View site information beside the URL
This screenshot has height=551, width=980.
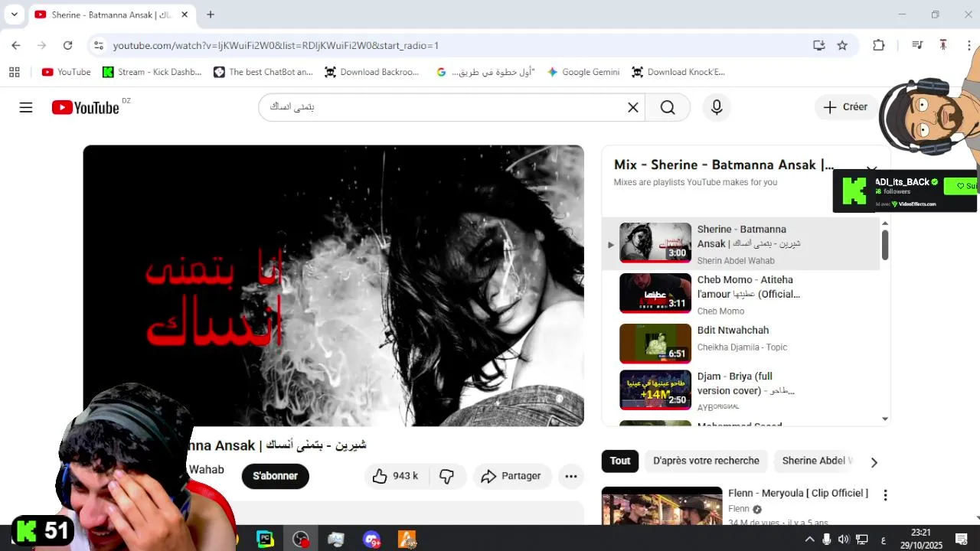(x=98, y=45)
